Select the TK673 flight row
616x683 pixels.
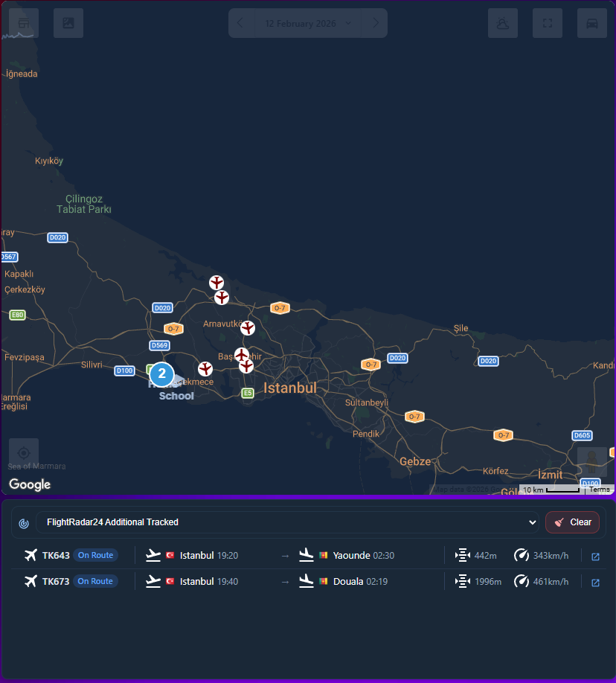click(x=308, y=582)
